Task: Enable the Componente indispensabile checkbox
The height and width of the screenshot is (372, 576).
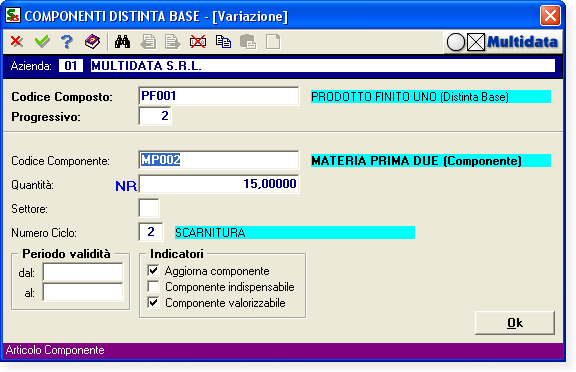Action: [153, 286]
